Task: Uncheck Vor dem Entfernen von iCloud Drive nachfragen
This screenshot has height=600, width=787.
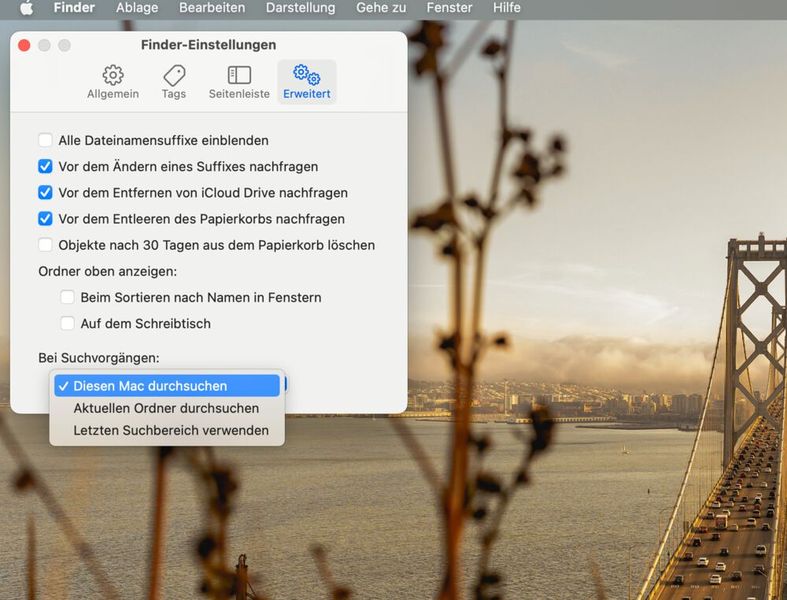Action: (x=45, y=192)
